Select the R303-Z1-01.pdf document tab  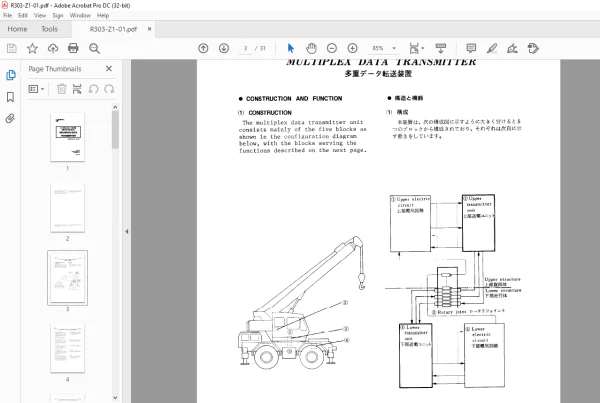[113, 29]
